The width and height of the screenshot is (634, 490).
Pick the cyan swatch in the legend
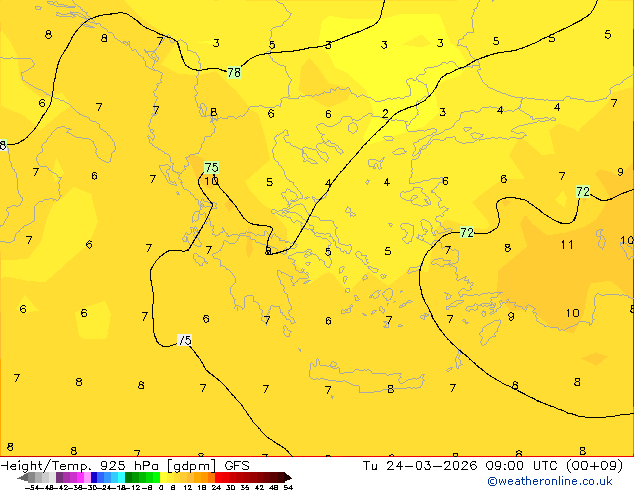coord(121,477)
